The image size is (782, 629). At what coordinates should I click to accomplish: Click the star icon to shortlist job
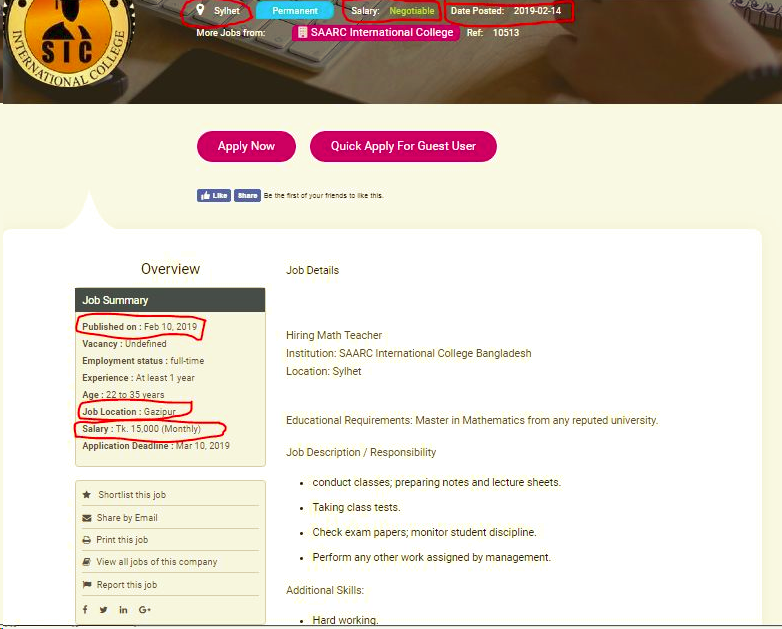87,495
